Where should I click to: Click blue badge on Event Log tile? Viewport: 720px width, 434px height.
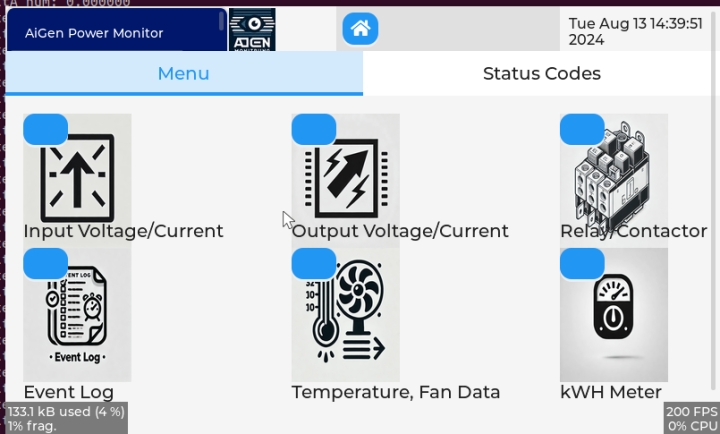(45, 263)
